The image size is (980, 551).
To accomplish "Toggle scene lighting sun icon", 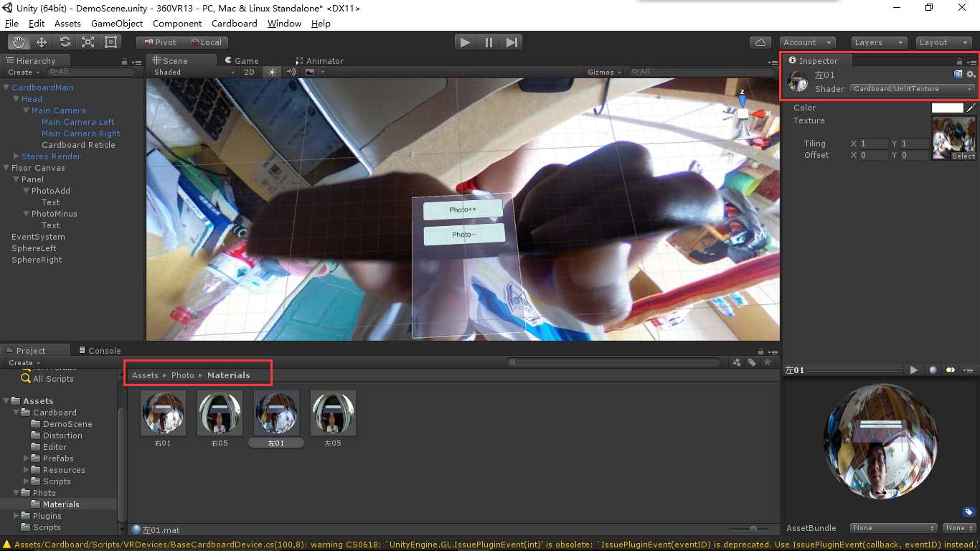I will pyautogui.click(x=272, y=72).
